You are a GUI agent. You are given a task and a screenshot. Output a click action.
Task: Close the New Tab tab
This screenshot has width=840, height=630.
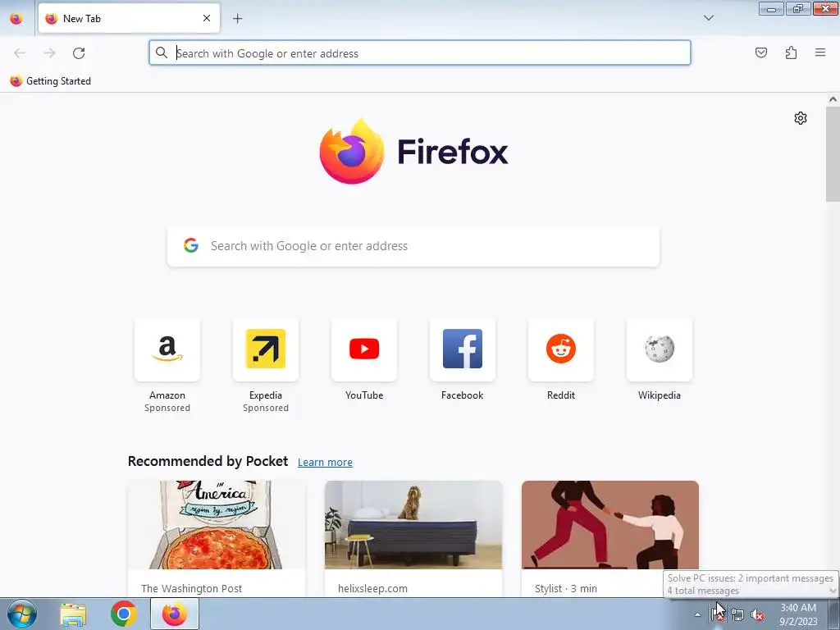[206, 18]
